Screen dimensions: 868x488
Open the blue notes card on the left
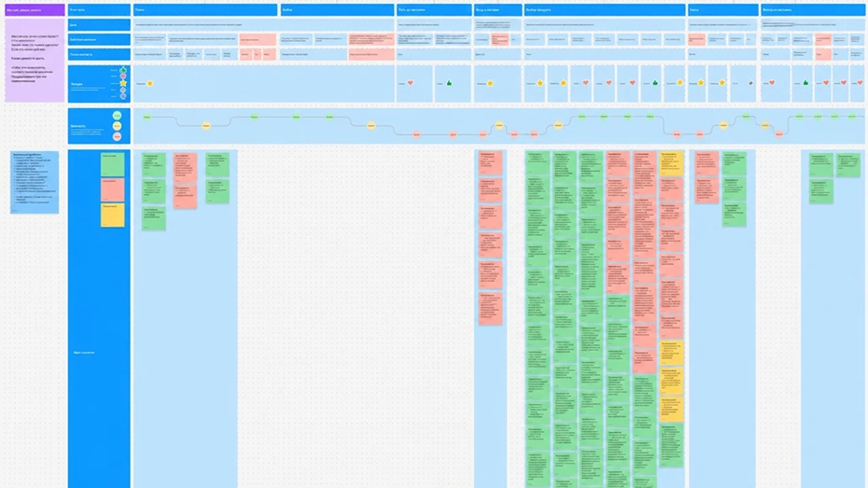click(x=35, y=182)
